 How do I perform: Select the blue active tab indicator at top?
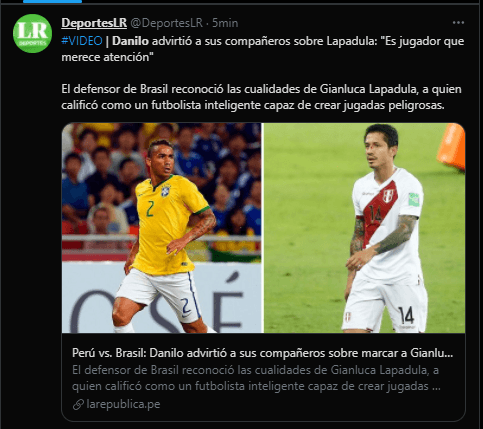[x=52, y=1]
